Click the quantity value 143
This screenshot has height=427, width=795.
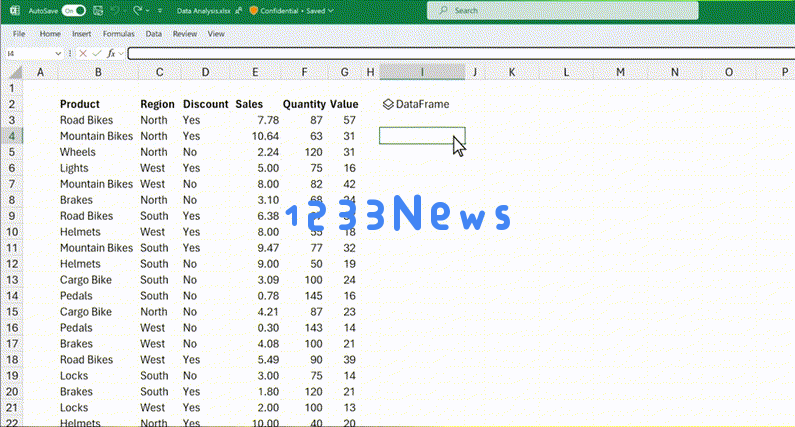click(313, 328)
